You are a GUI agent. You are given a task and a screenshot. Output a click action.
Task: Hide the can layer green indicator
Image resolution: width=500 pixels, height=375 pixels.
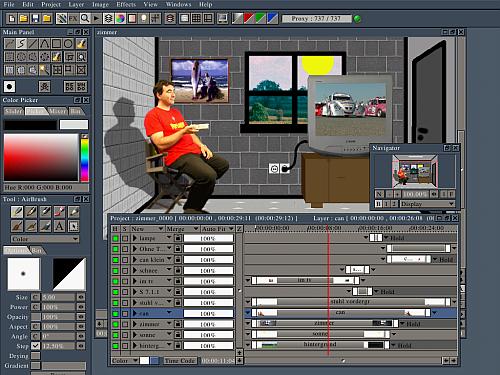coord(115,314)
